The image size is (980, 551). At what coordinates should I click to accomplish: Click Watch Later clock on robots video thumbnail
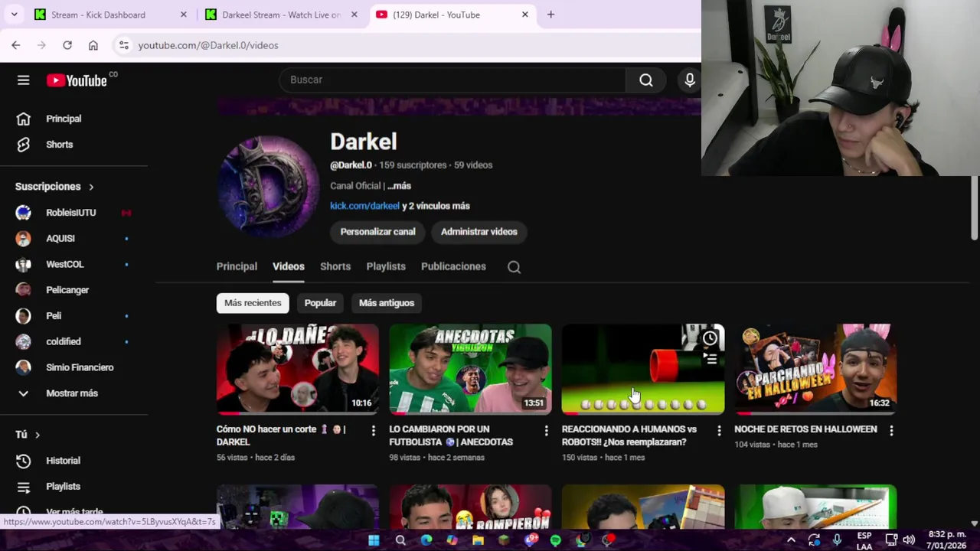pyautogui.click(x=710, y=338)
